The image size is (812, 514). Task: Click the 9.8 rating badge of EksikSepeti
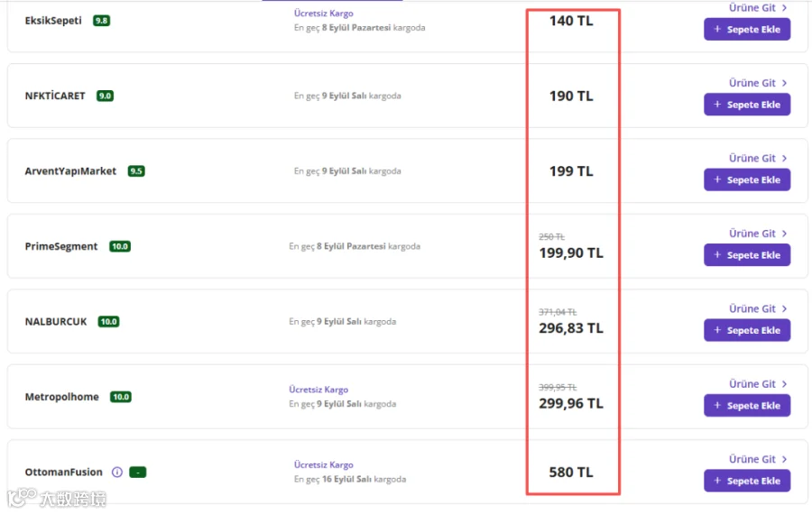point(101,21)
